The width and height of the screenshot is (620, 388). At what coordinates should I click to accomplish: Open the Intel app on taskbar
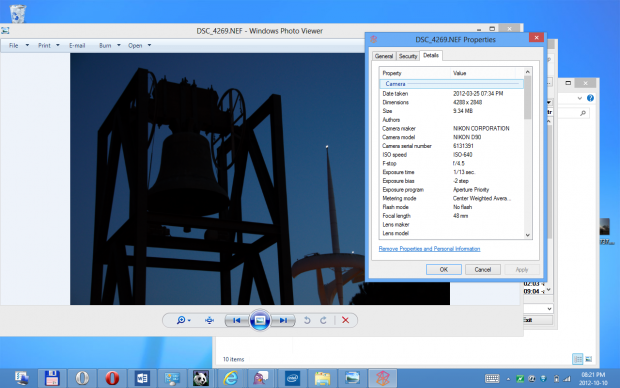[292, 379]
